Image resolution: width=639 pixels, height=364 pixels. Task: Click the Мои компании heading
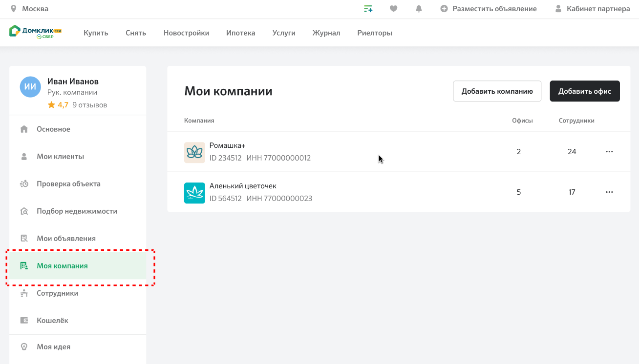point(228,91)
